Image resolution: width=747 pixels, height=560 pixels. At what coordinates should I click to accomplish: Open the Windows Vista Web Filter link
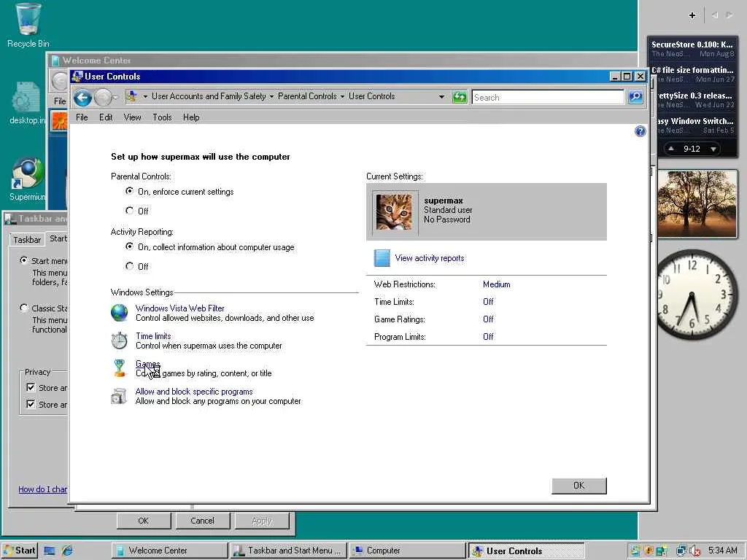(180, 308)
